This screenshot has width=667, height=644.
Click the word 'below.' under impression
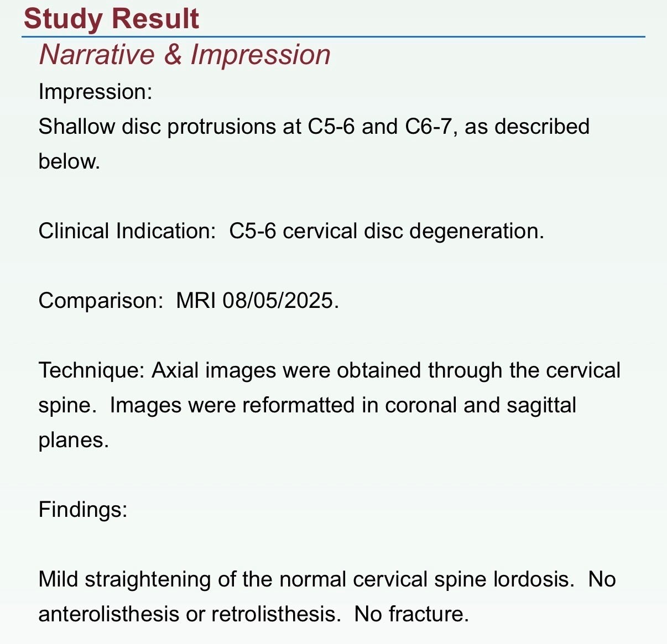(69, 161)
